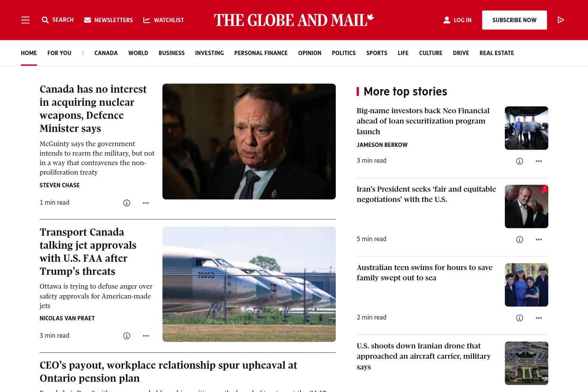Open the hamburger menu icon

25,20
